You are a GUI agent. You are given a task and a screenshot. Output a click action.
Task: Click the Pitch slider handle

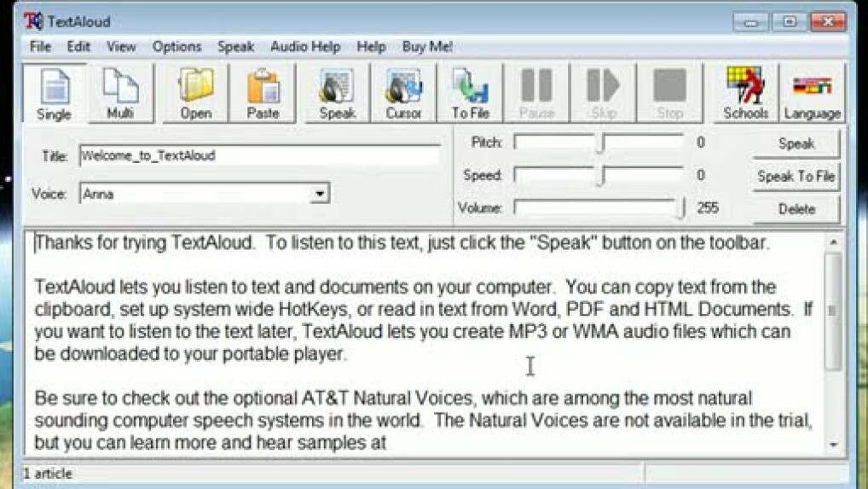click(x=600, y=143)
